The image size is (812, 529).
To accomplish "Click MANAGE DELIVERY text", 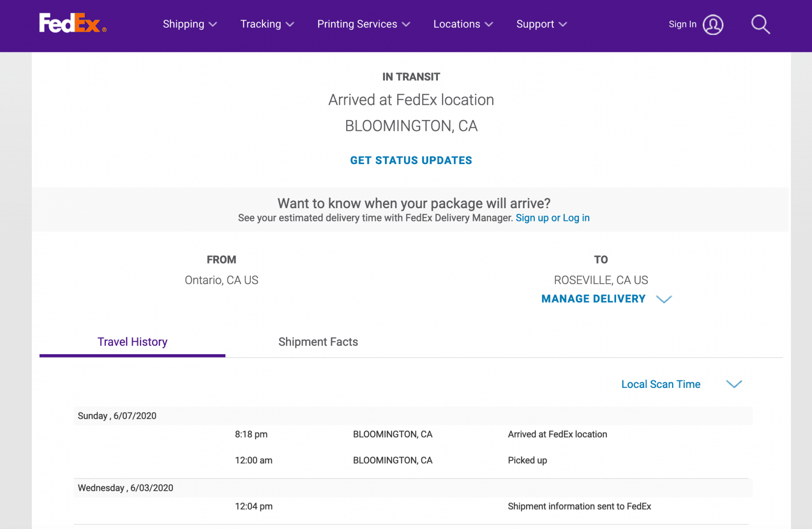I will [x=593, y=299].
